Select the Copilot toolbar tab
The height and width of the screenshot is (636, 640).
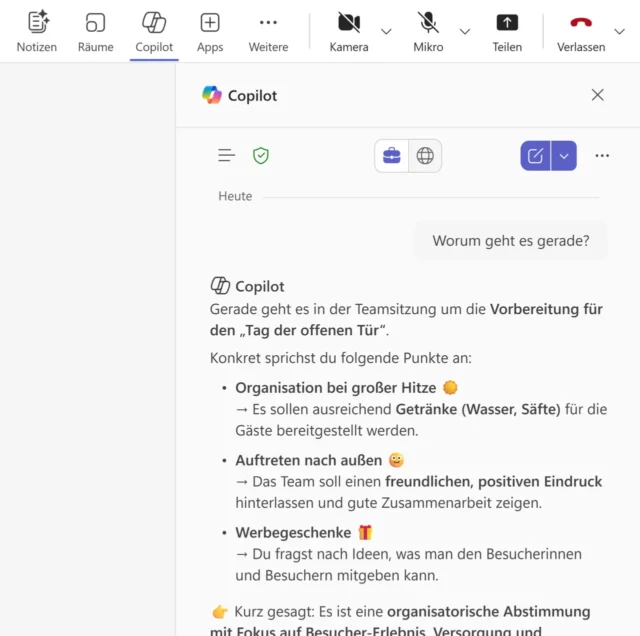154,32
